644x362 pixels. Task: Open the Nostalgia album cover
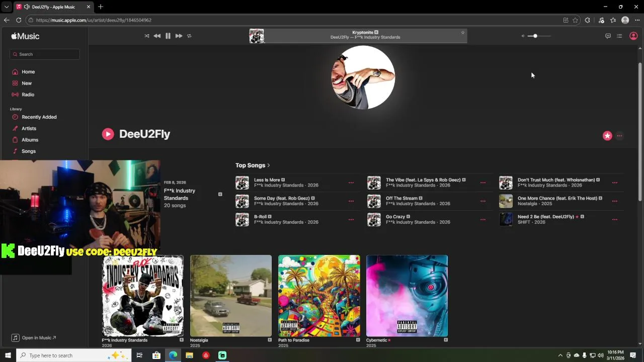(231, 296)
